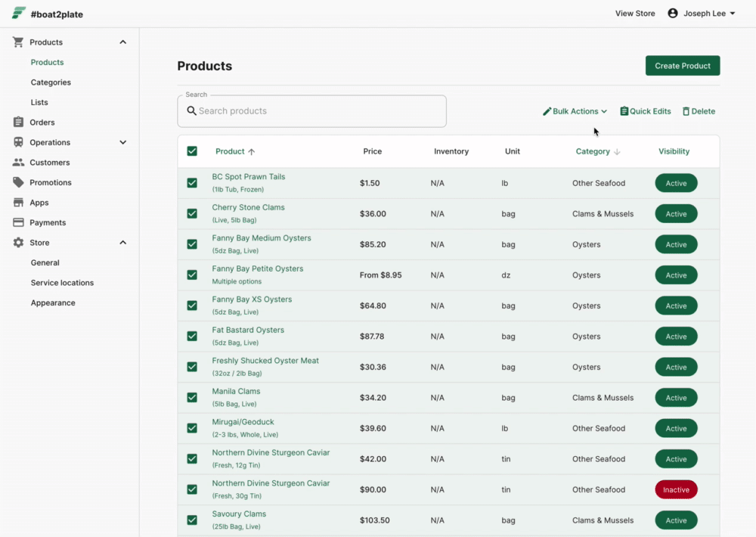
Task: Click the Delete trash can icon
Action: 686,111
